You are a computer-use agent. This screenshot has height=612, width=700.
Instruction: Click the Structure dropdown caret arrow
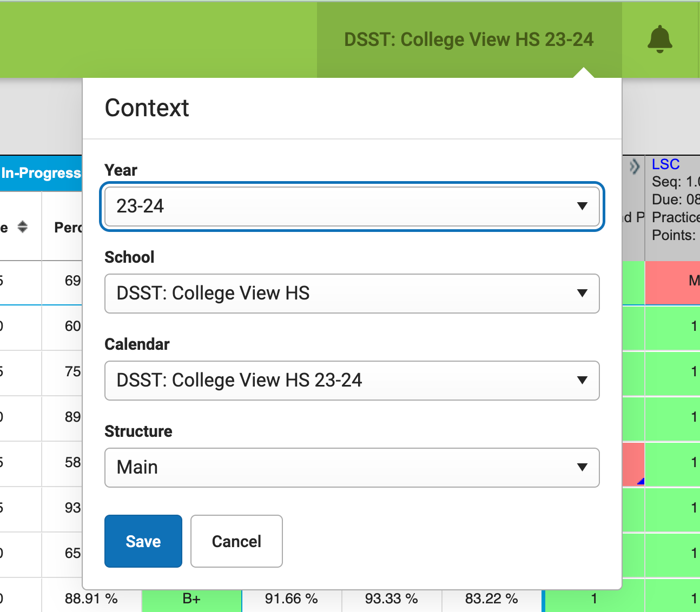click(x=582, y=468)
